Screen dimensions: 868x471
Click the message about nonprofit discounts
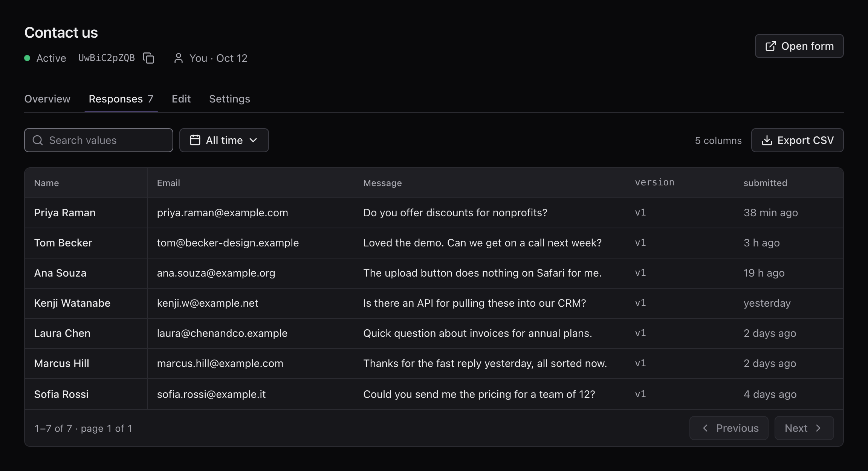click(455, 213)
